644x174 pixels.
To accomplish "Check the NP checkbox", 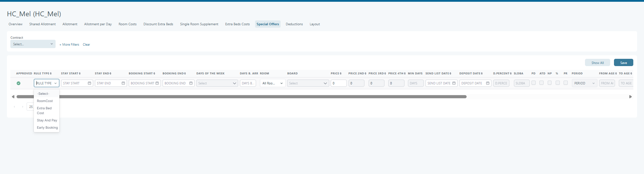I will point(549,83).
